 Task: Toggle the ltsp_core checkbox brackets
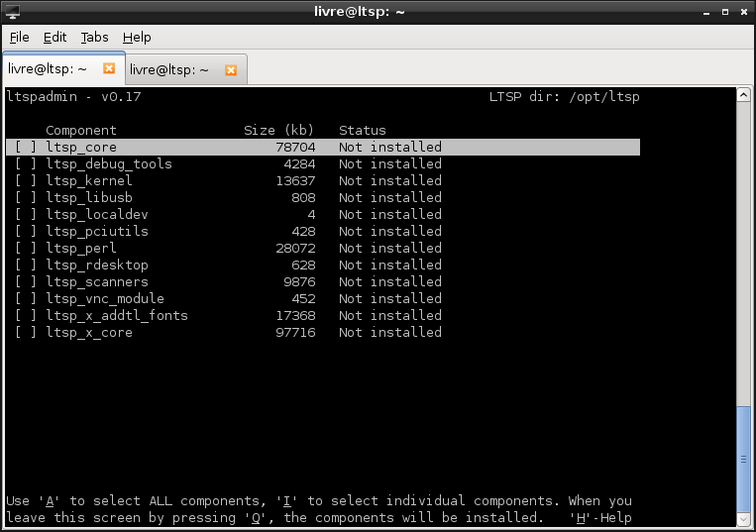click(x=26, y=147)
